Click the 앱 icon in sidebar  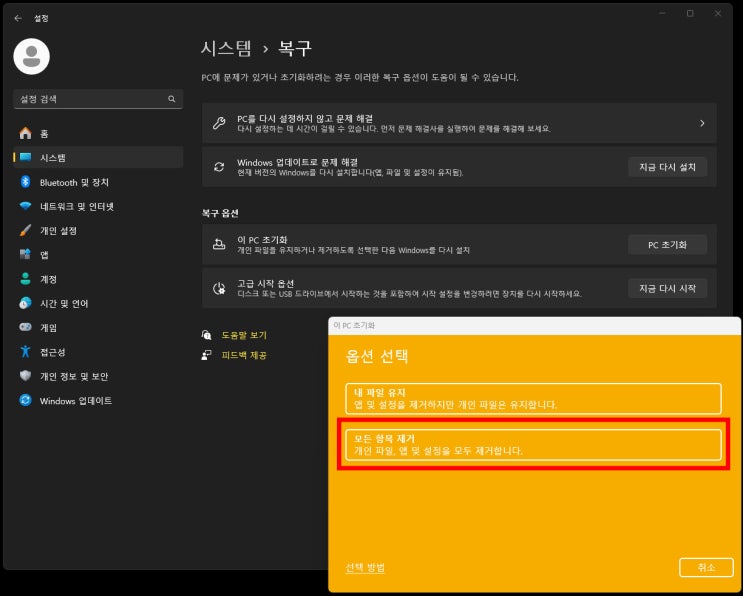point(26,254)
